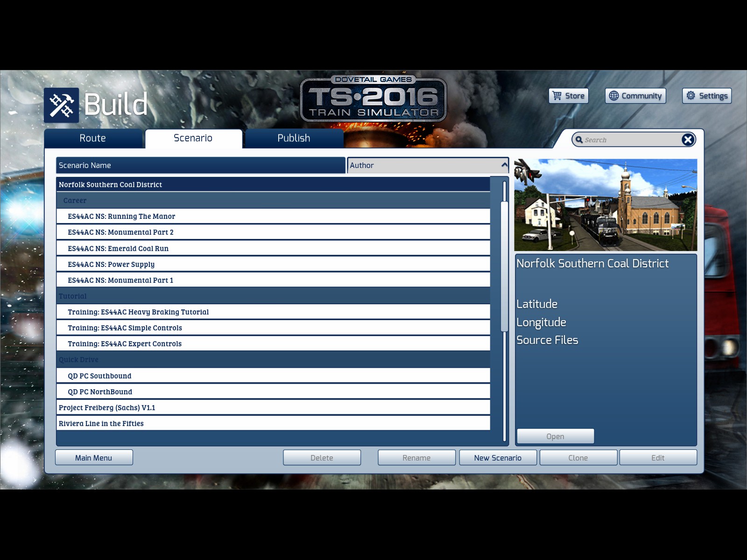Select Training: ES44AC Heavy Braking Tutorial
Image resolution: width=747 pixels, height=560 pixels.
click(x=273, y=312)
